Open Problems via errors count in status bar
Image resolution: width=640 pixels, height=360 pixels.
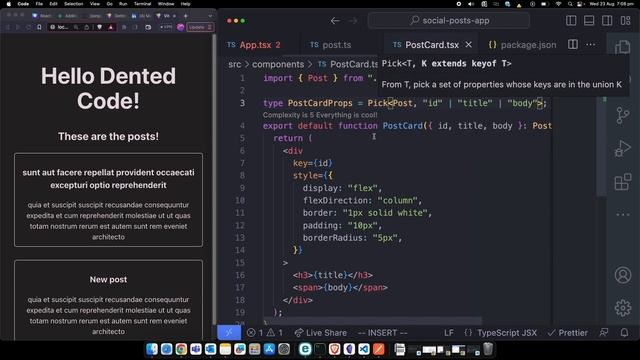tap(255, 333)
